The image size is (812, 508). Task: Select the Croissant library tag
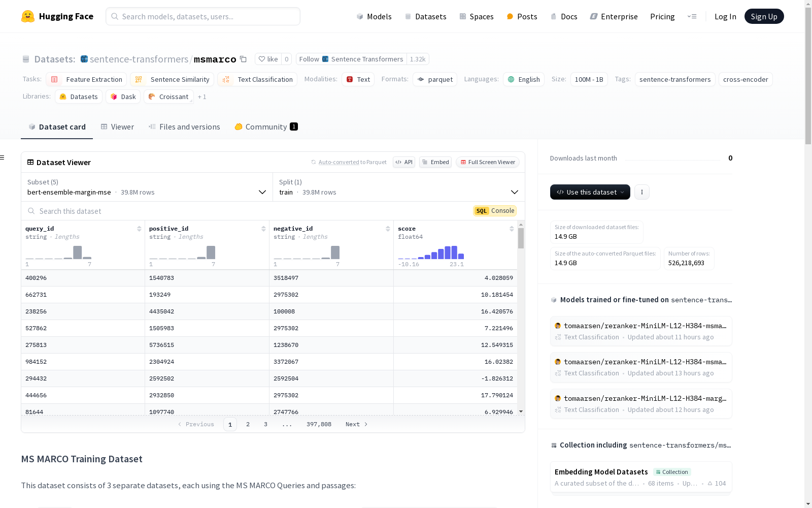(168, 97)
